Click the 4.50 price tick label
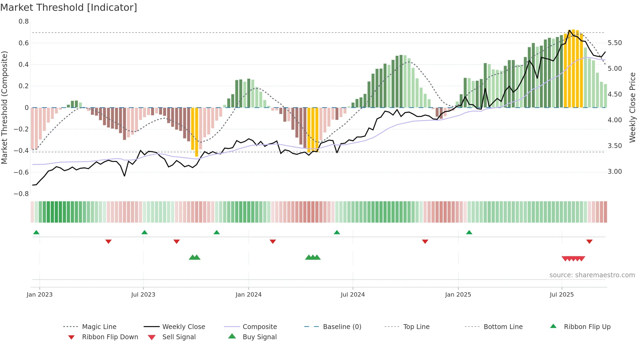 (x=615, y=94)
